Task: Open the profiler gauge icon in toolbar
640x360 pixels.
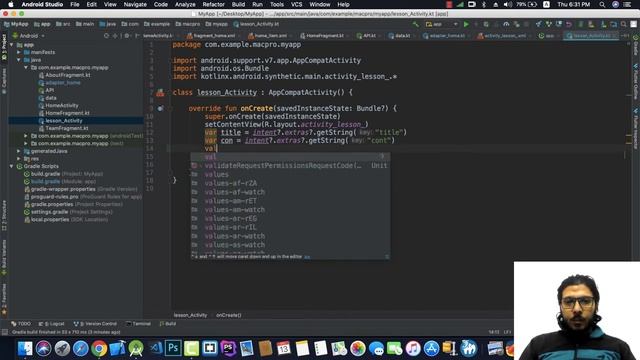Action: coord(506,24)
